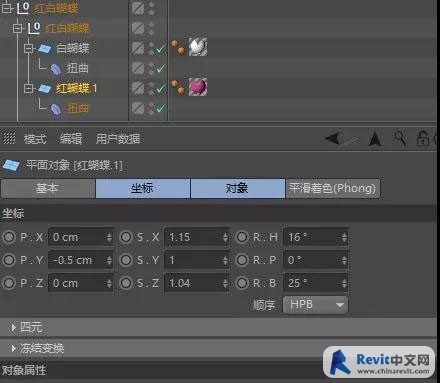This screenshot has width=440, height=383.
Task: Click the S.X field showing 1.15
Action: [197, 237]
